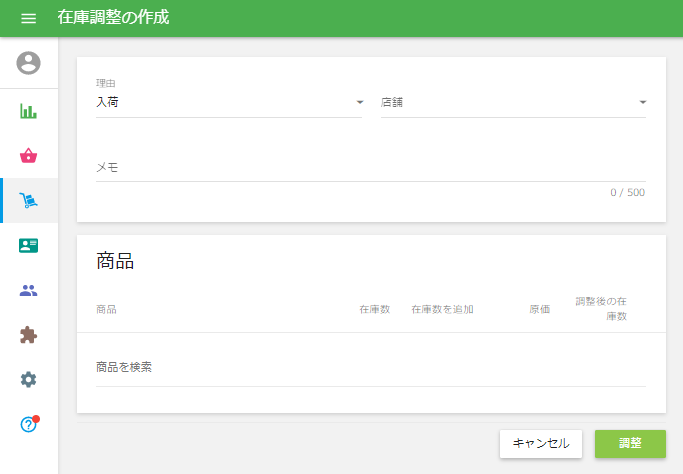Image resolution: width=683 pixels, height=474 pixels.
Task: Open the pink shopping basket items icon
Action: click(29, 156)
